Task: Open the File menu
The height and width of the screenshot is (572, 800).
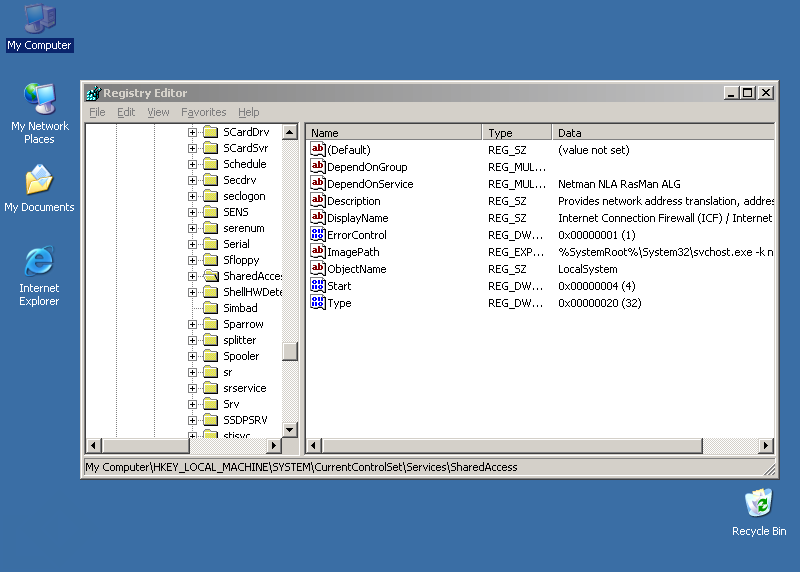Action: 97,112
